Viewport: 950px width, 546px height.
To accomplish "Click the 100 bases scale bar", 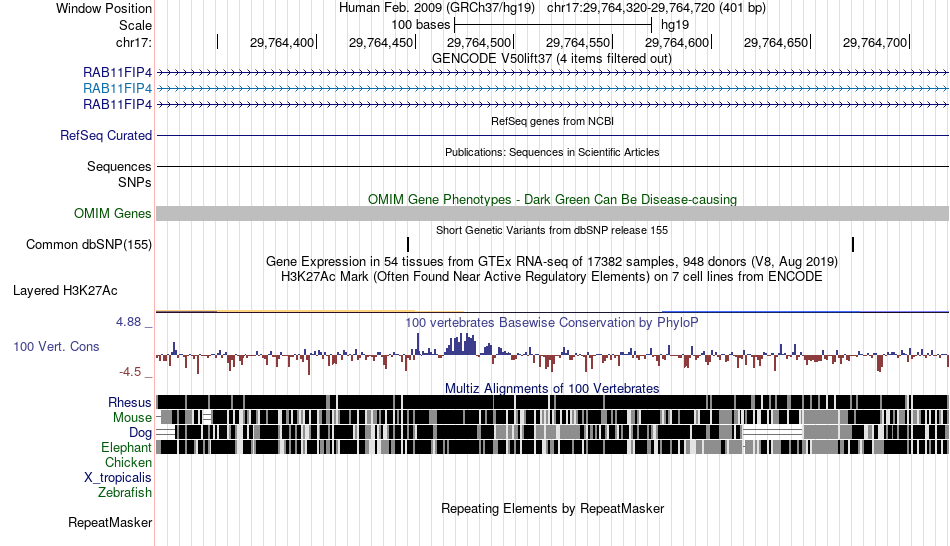I will point(553,25).
